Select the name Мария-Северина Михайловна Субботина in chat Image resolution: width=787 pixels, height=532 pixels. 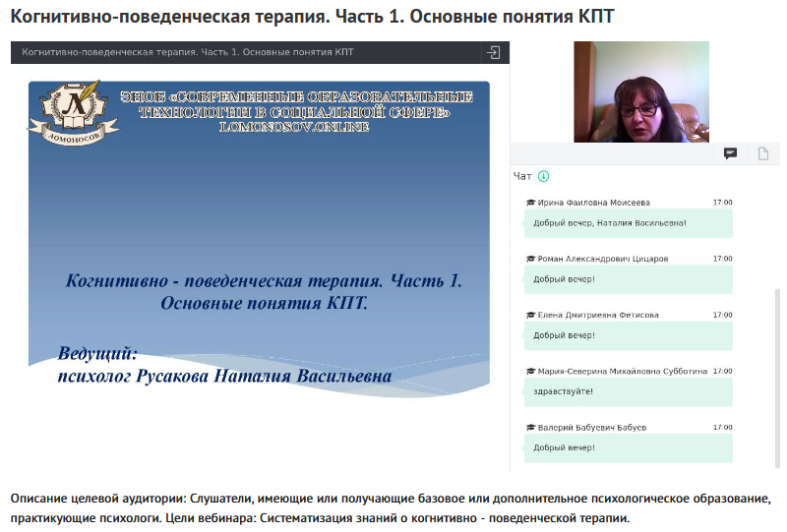point(623,372)
